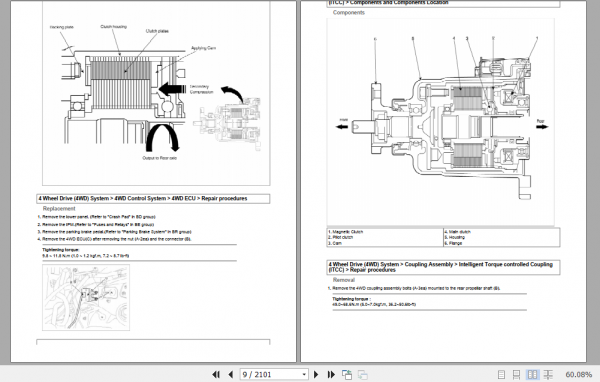600x382 pixels.
Task: Click the Output to Rear axle label
Action: tap(160, 158)
